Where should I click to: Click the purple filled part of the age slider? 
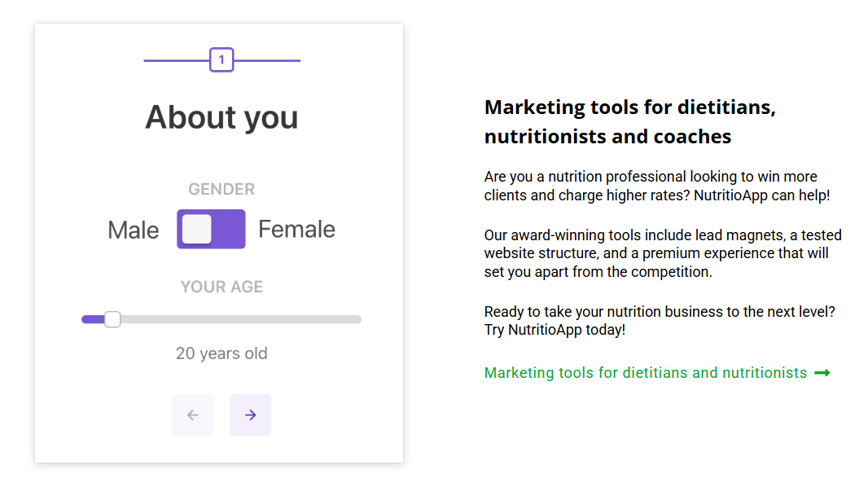(92, 319)
